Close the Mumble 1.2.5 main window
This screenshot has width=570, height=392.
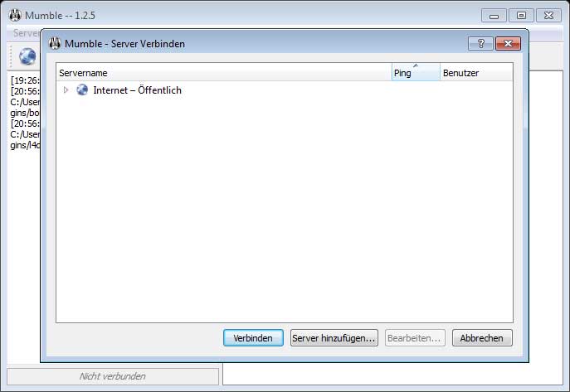(x=548, y=15)
